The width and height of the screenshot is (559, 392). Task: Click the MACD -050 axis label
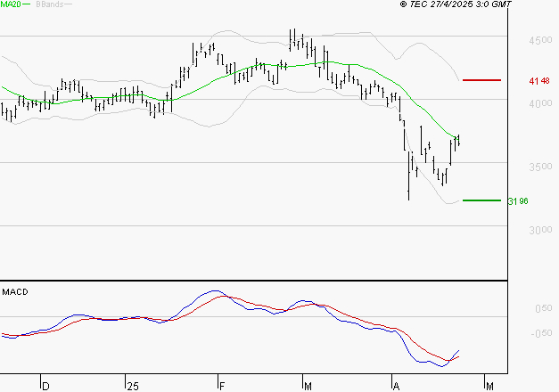click(541, 333)
